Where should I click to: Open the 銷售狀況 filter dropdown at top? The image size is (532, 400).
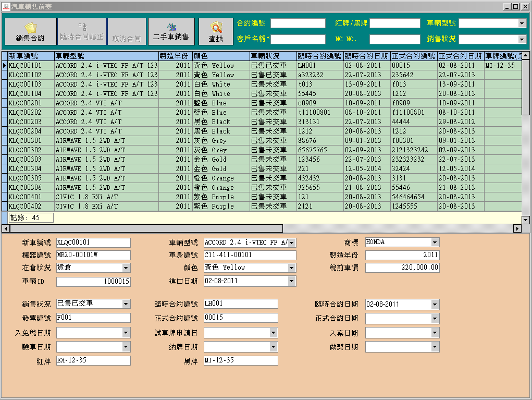(522, 40)
